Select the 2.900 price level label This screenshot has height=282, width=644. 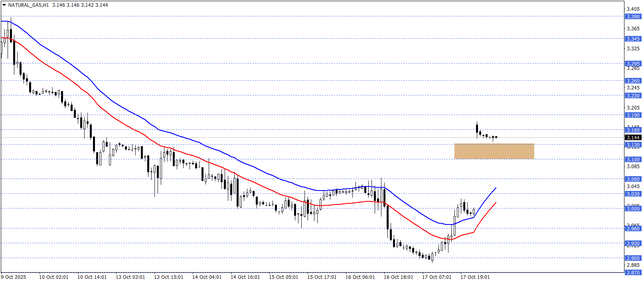pyautogui.click(x=633, y=258)
